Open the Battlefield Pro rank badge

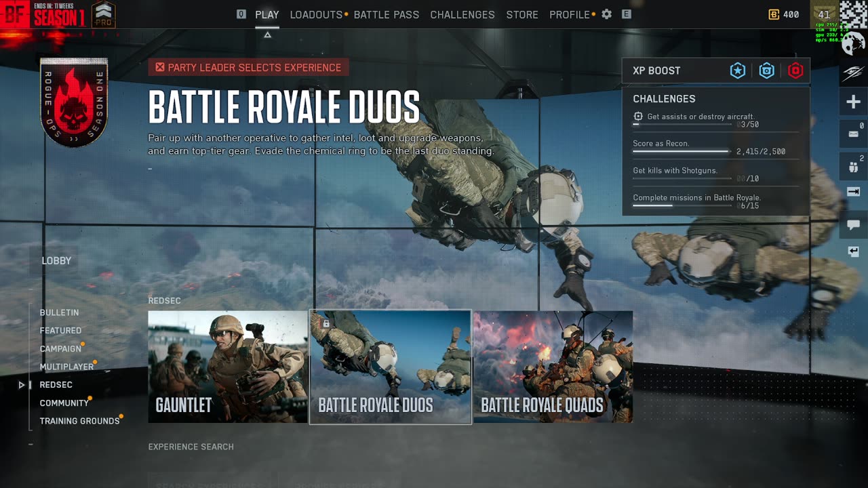coord(103,14)
